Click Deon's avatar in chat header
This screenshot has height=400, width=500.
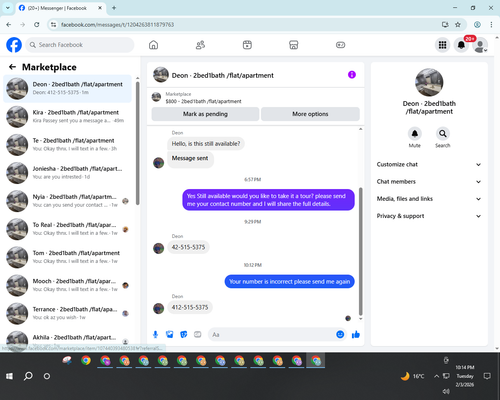tap(161, 75)
